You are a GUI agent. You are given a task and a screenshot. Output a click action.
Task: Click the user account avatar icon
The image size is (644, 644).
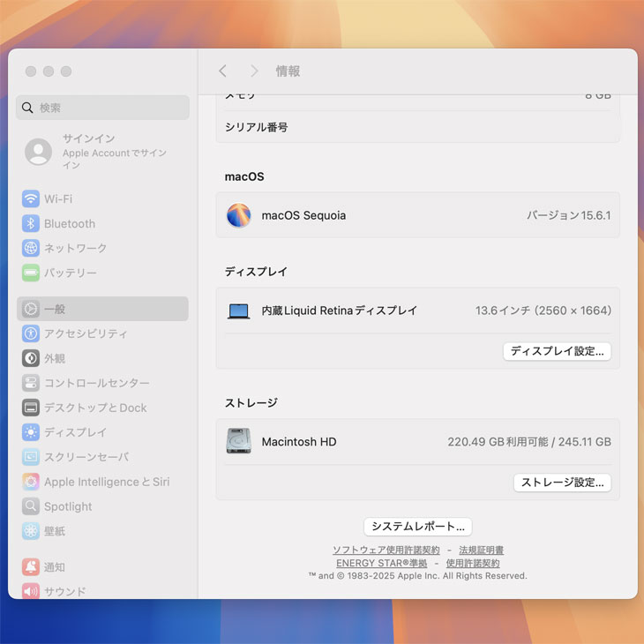(x=38, y=152)
